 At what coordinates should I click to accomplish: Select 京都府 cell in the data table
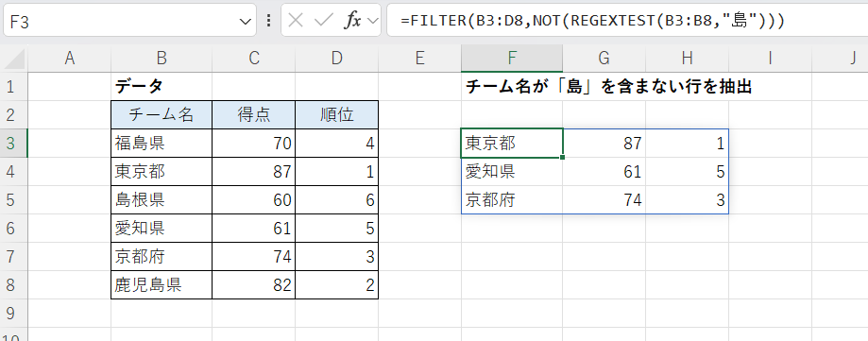tap(162, 256)
